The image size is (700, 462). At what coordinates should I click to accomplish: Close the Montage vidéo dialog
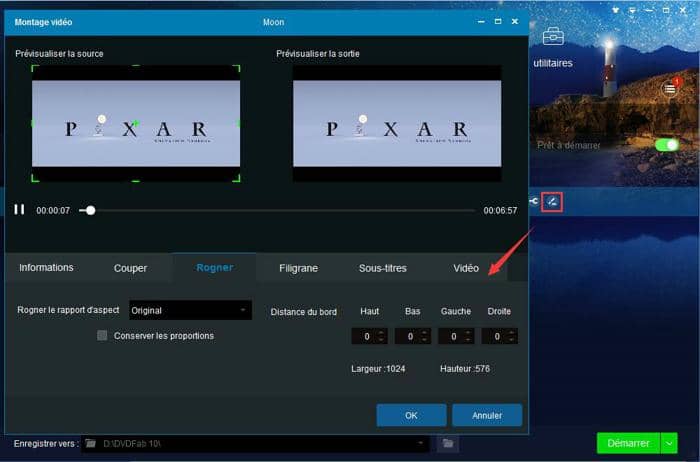[515, 21]
